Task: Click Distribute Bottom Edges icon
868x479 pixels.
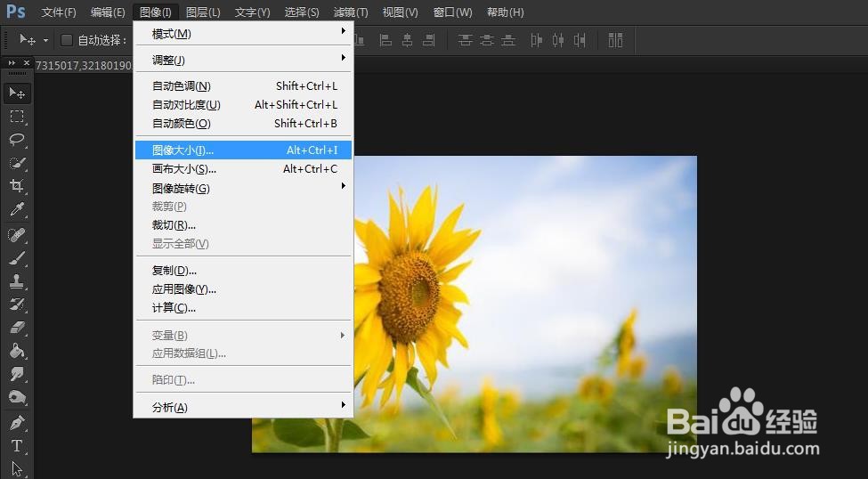Action: coord(508,40)
